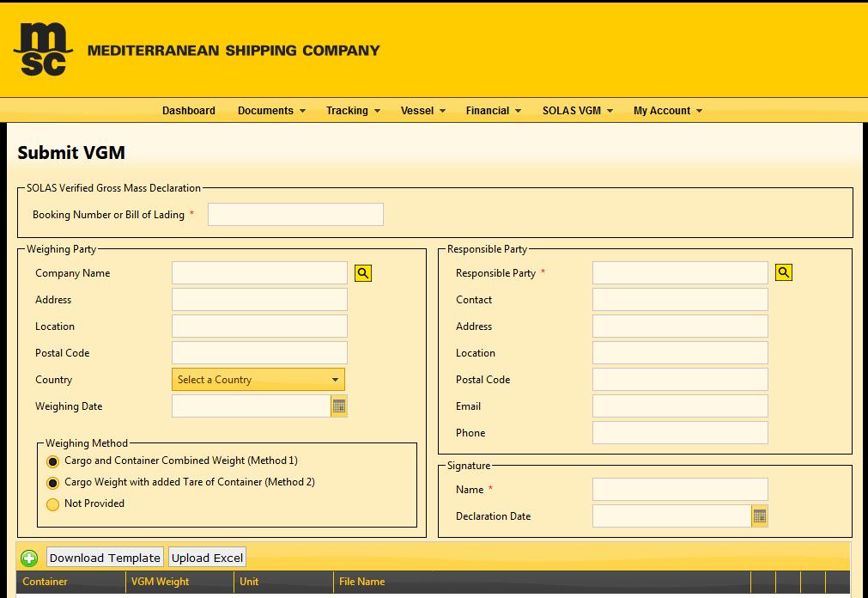Focus Booking Number or Bill of Lading field
Viewport: 868px width, 598px height.
(295, 215)
